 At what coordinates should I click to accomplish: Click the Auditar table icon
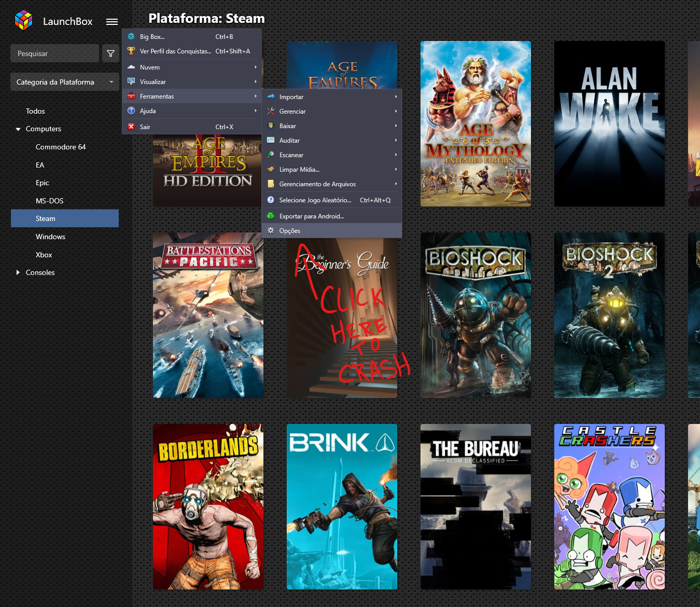pyautogui.click(x=271, y=140)
